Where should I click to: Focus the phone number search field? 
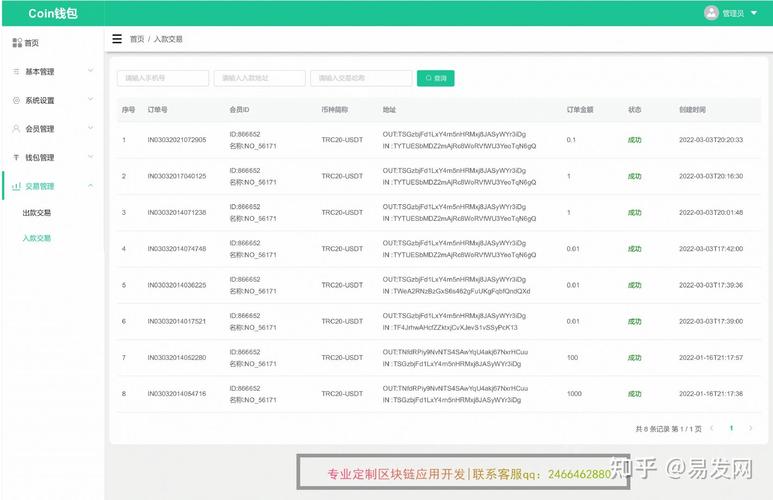click(163, 78)
